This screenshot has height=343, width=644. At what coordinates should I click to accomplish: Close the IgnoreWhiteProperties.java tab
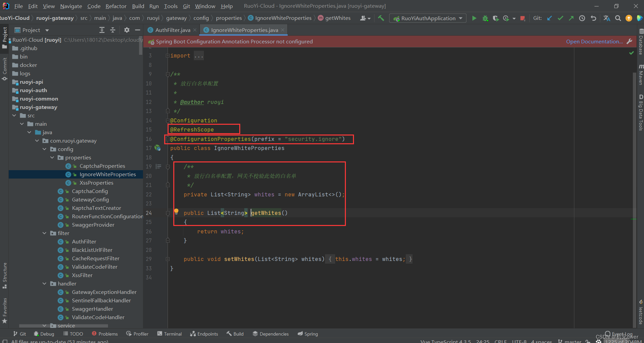click(x=283, y=30)
